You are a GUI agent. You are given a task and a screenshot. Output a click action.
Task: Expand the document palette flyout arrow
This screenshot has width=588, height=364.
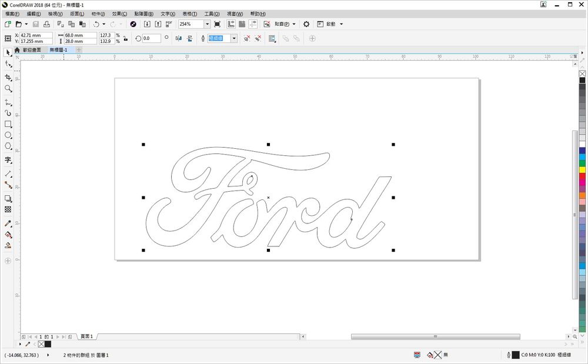click(x=20, y=344)
